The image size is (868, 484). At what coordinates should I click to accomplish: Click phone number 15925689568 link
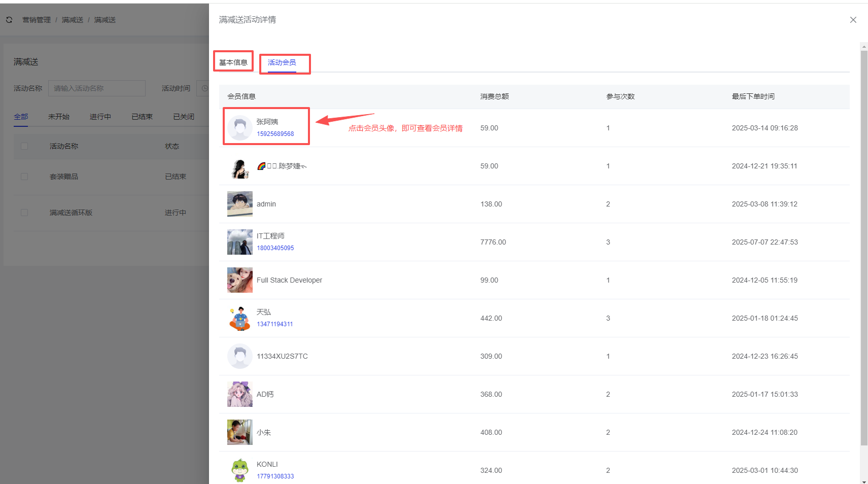pyautogui.click(x=275, y=134)
